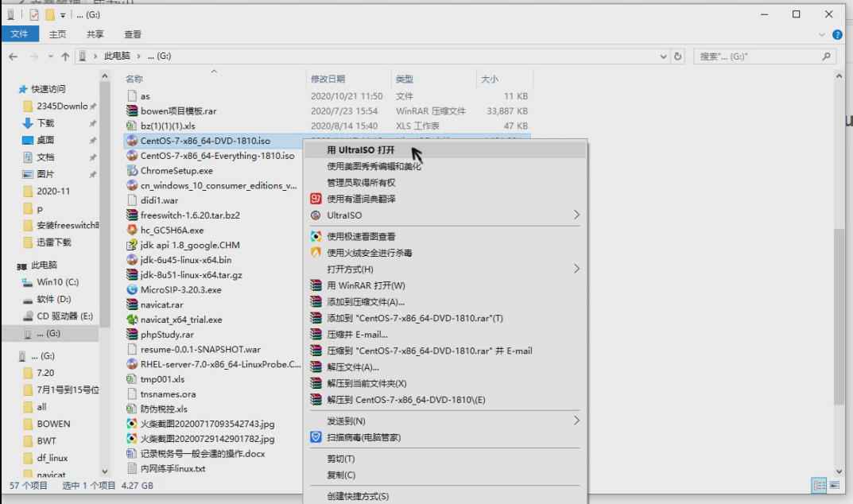Switch to details view icon in status bar

[819, 485]
